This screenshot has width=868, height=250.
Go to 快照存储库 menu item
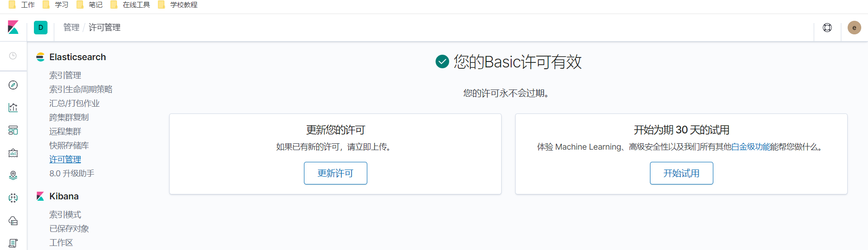(69, 145)
